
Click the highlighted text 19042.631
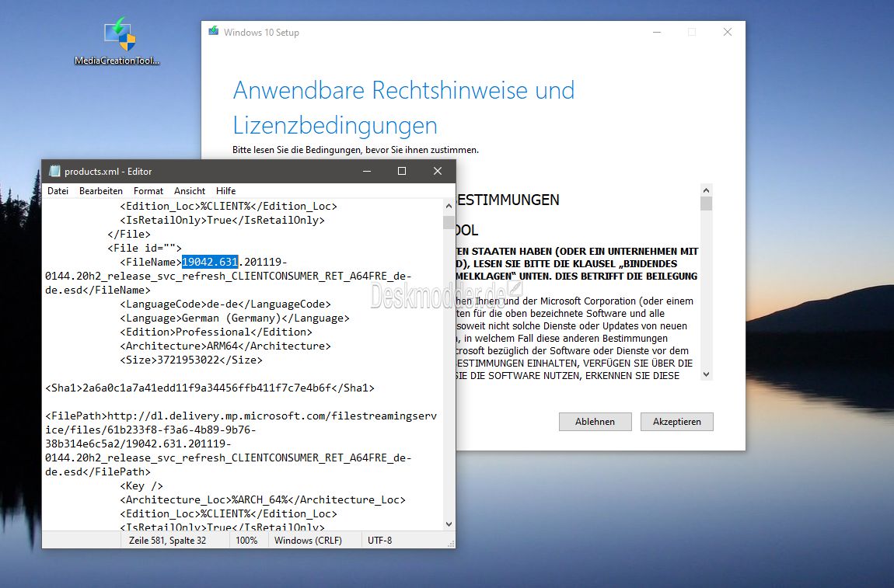click(210, 262)
